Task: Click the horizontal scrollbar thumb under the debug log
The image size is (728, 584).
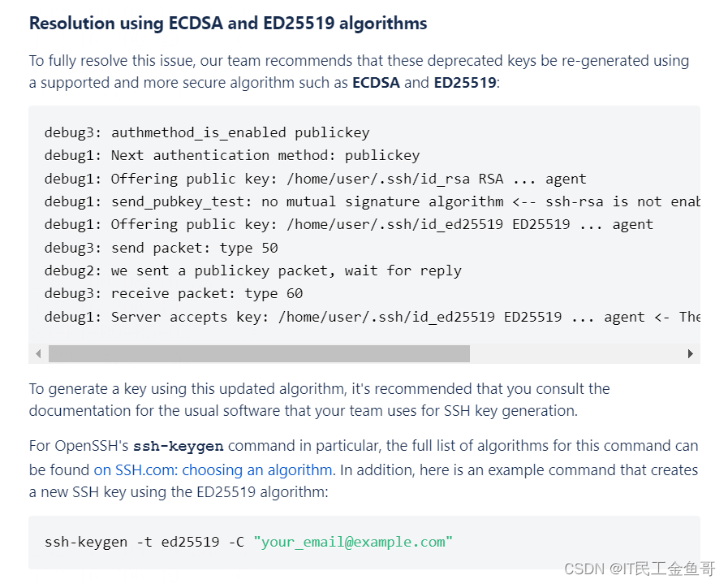Action: [259, 353]
